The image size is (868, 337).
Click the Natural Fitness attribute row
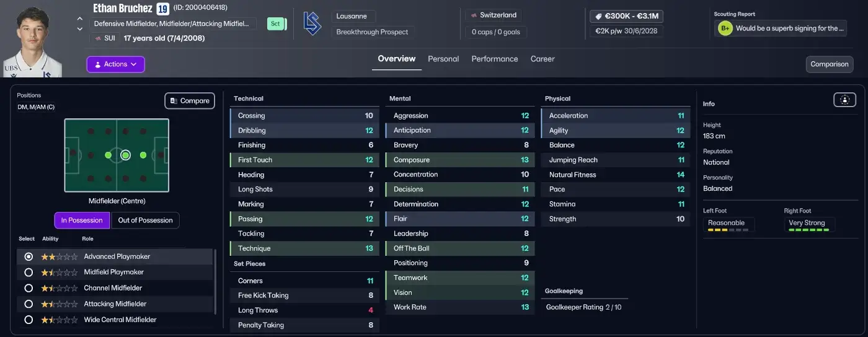pos(616,175)
